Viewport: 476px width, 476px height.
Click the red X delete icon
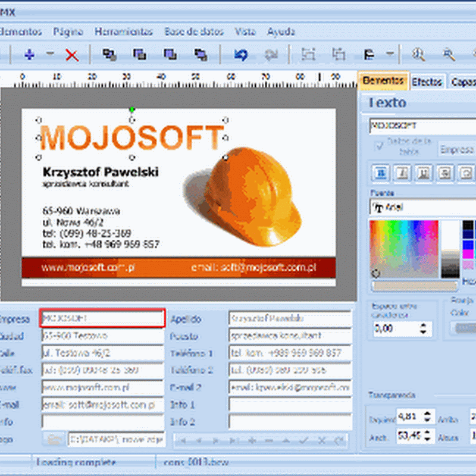[x=72, y=55]
